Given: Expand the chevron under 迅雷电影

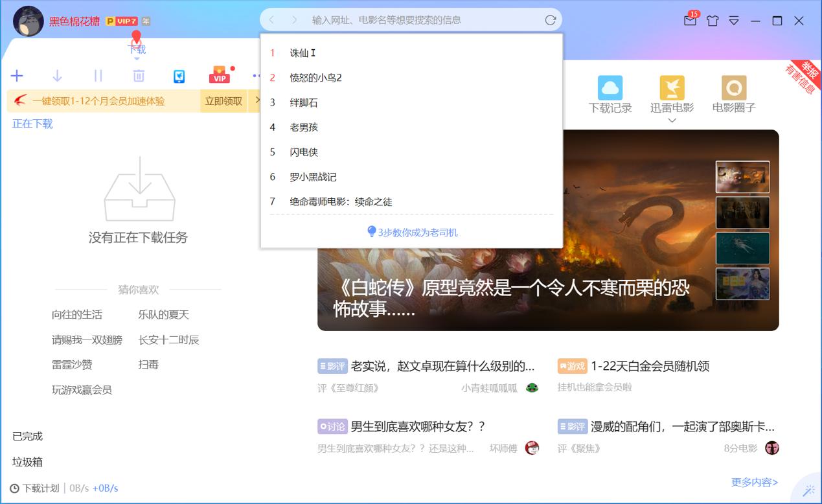Looking at the screenshot, I should point(672,120).
